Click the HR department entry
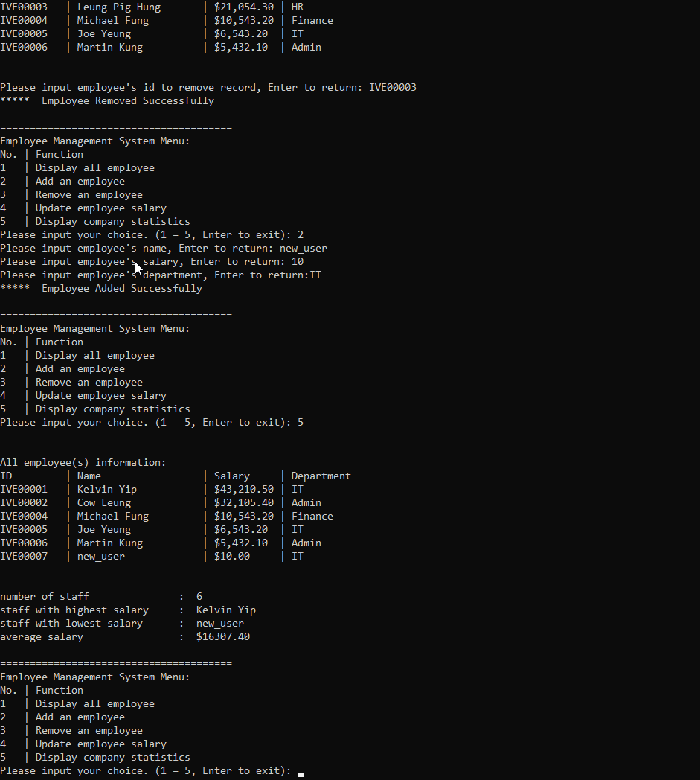Image resolution: width=700 pixels, height=780 pixels. coord(297,7)
